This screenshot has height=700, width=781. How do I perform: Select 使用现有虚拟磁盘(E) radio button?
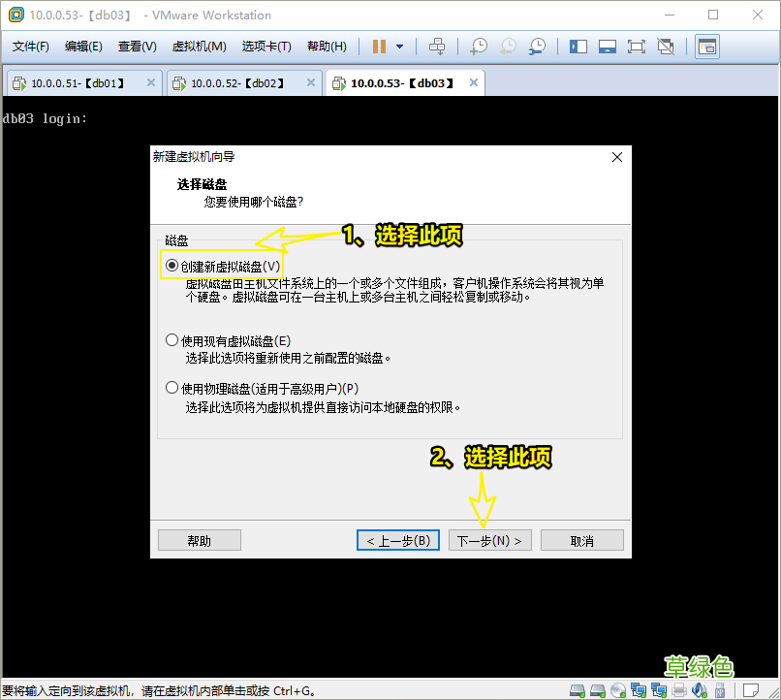tap(172, 340)
